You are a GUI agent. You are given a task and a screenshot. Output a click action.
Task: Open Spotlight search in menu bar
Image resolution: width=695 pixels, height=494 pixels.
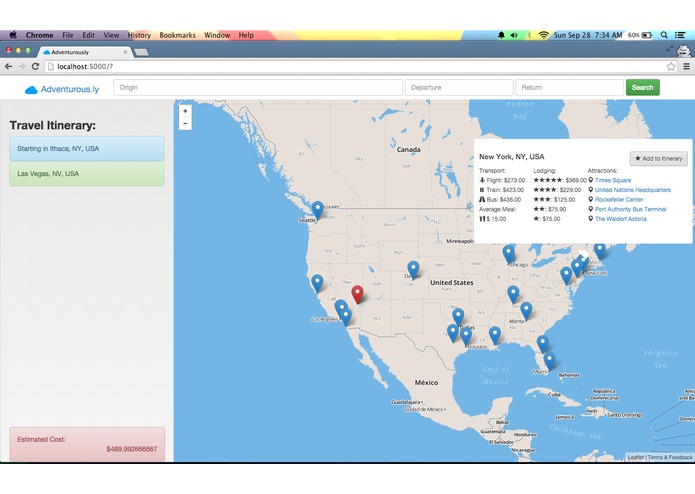click(664, 35)
